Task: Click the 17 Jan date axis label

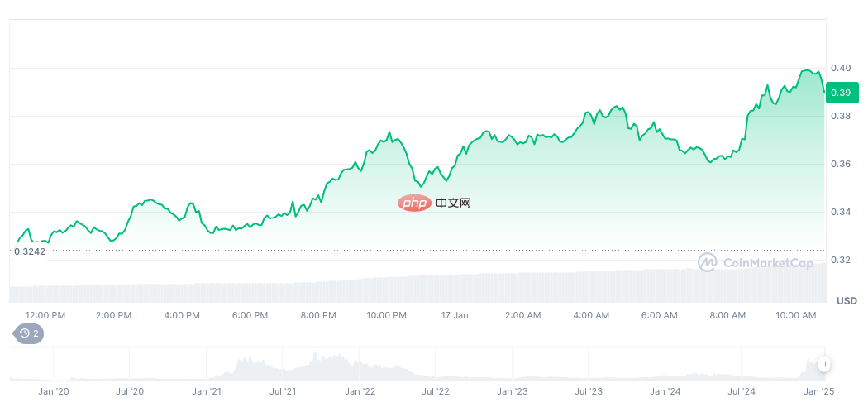Action: [x=455, y=315]
